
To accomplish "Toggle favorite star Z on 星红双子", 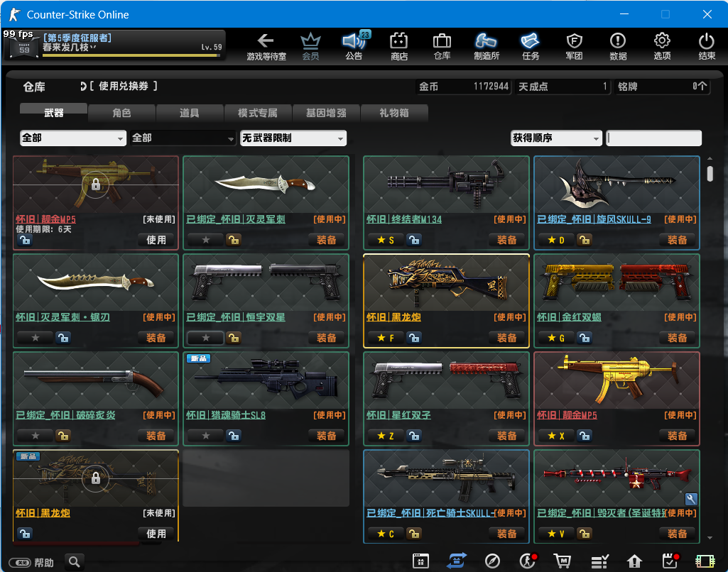I will (386, 436).
